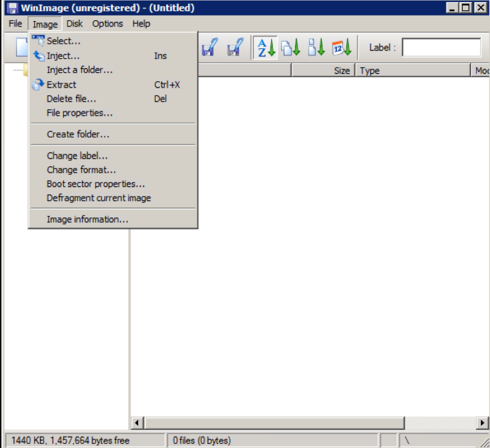Open the Disk menu
This screenshot has height=448, width=490.
74,24
